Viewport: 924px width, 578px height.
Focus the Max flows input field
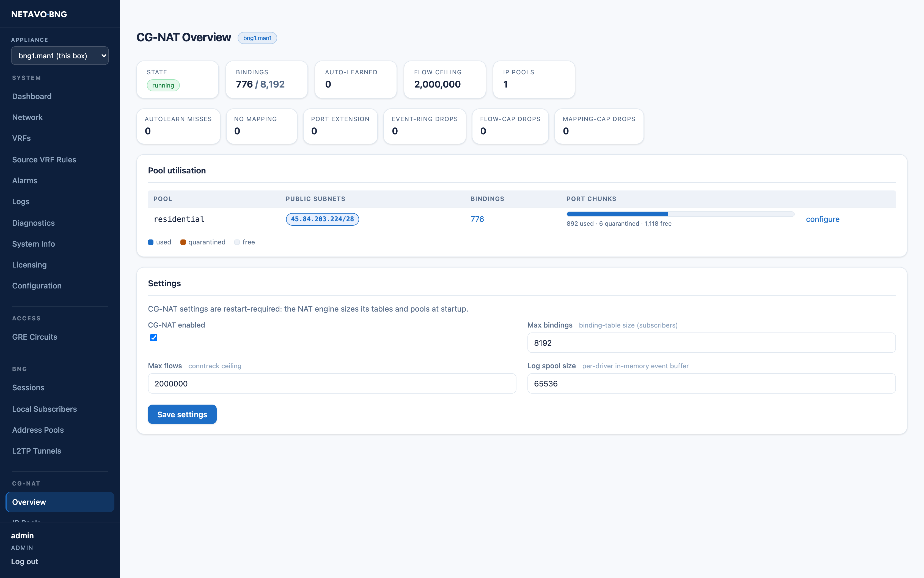tap(332, 383)
